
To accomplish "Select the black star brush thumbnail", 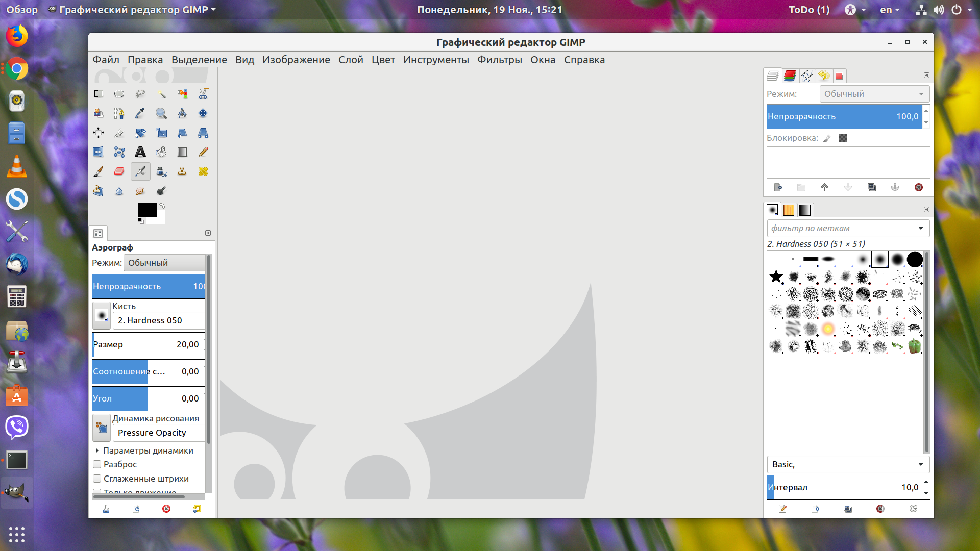I will (776, 277).
